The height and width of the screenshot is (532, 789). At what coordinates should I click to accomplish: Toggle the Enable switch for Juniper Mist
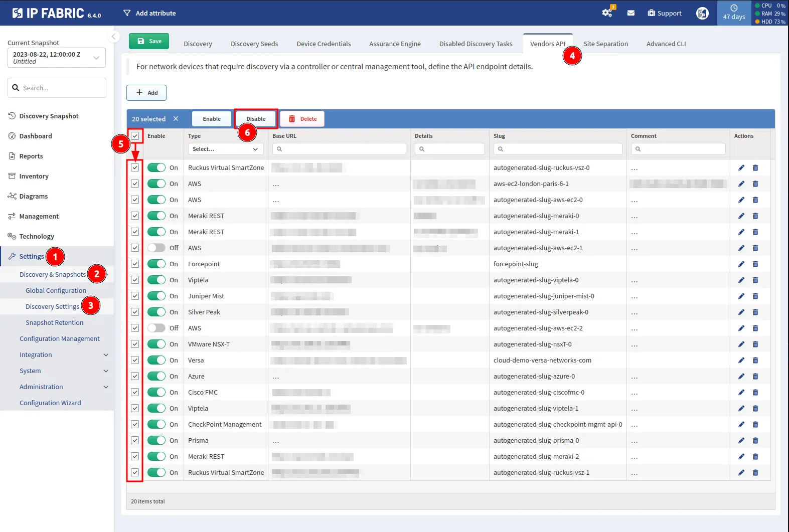coord(156,296)
